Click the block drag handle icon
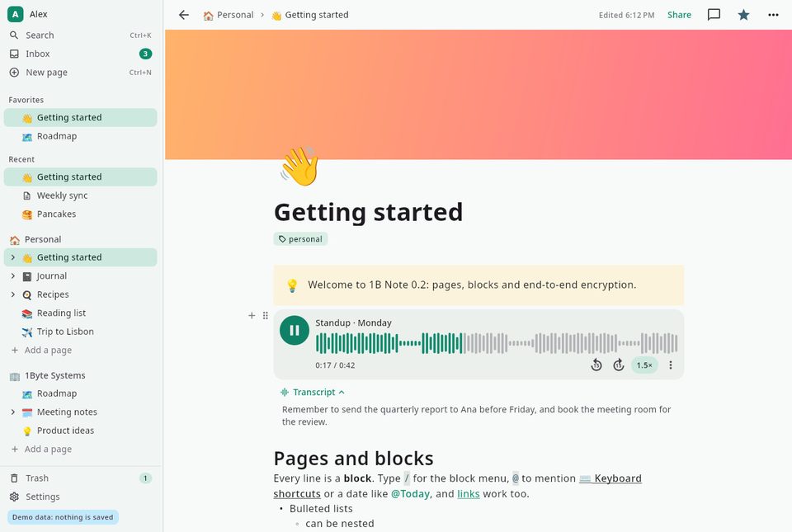The width and height of the screenshot is (792, 532). 265,315
